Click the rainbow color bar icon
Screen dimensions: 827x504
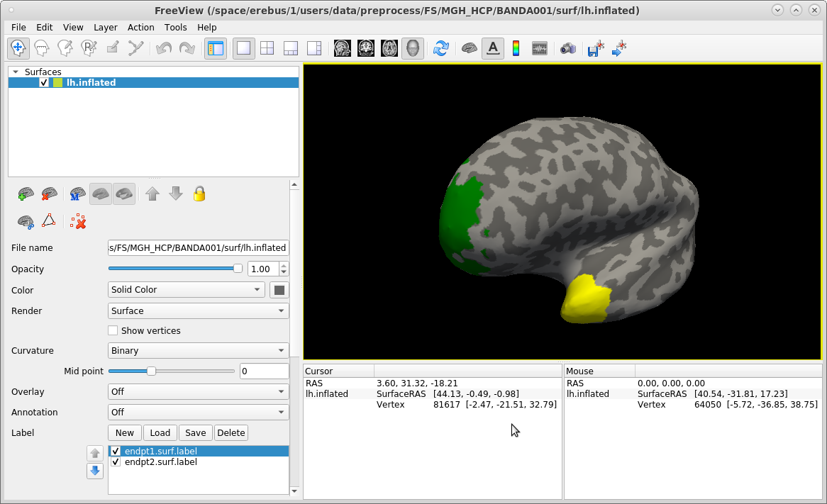(x=516, y=48)
